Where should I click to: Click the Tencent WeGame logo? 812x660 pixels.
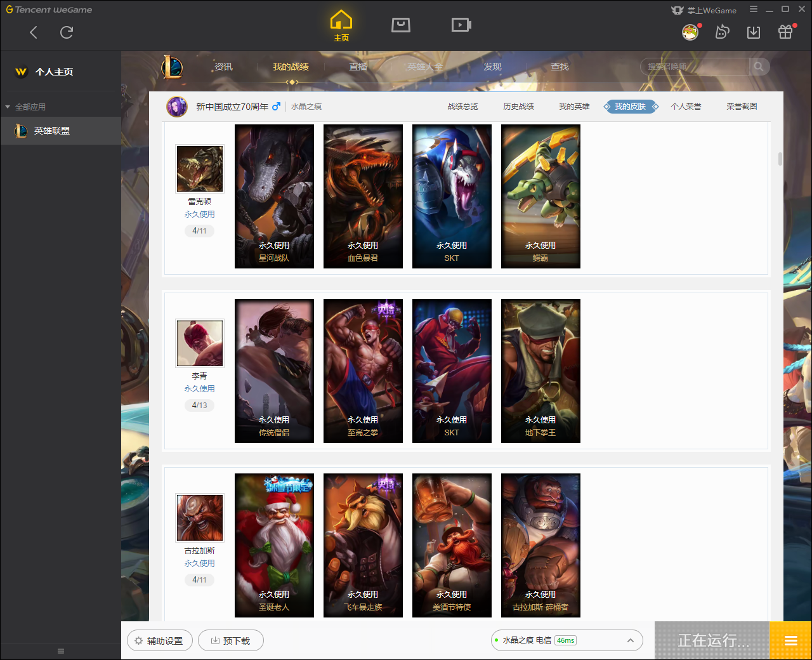49,10
